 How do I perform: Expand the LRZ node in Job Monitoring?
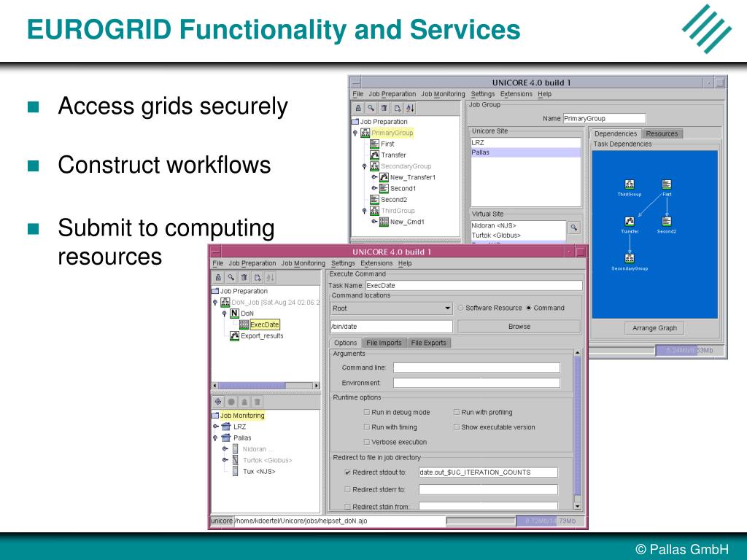(x=215, y=427)
